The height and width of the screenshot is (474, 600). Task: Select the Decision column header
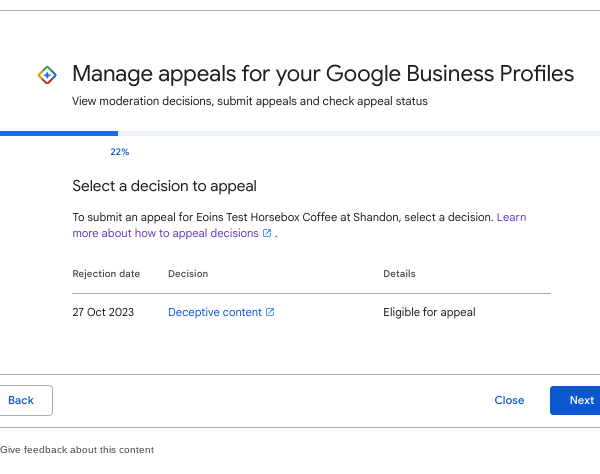pyautogui.click(x=188, y=273)
